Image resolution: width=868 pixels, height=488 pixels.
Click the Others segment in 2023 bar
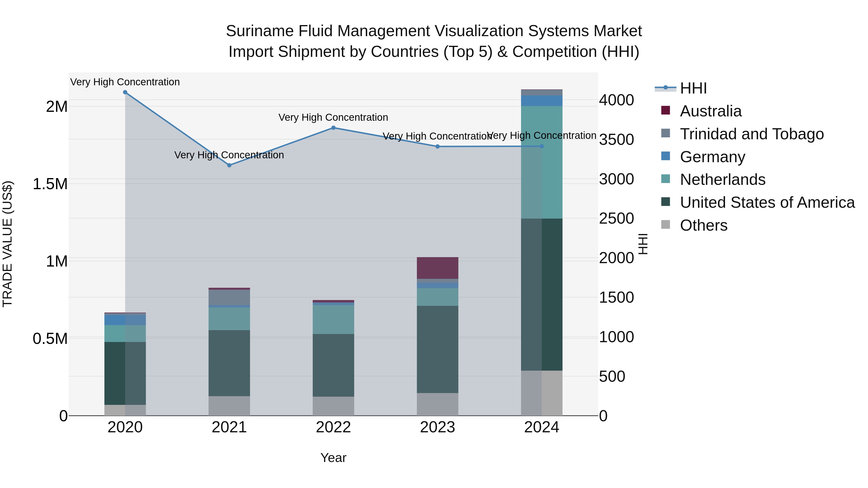click(437, 404)
